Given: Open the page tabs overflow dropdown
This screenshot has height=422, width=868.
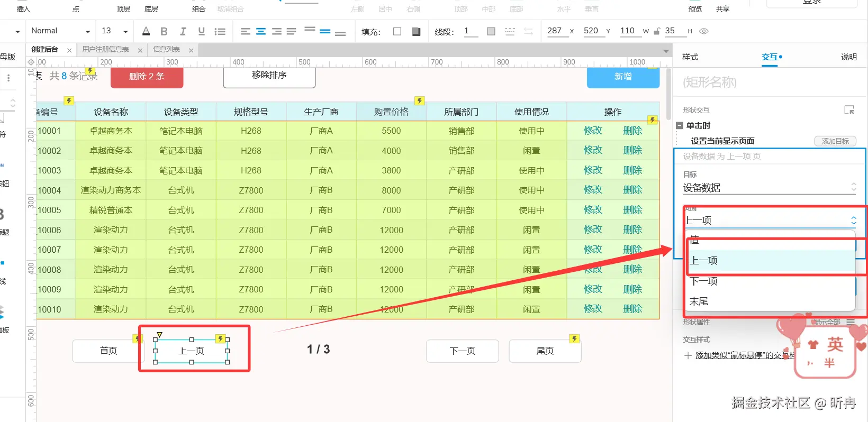Looking at the screenshot, I should click(666, 51).
